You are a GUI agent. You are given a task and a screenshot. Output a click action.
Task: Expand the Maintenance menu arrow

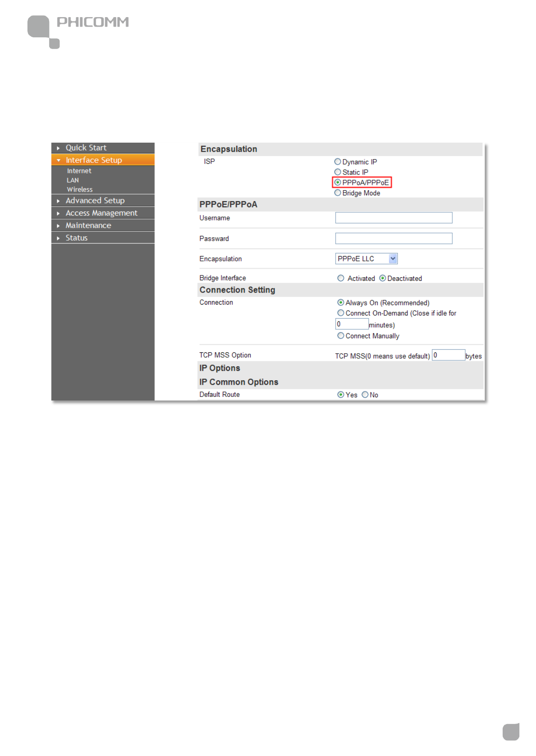click(x=58, y=225)
